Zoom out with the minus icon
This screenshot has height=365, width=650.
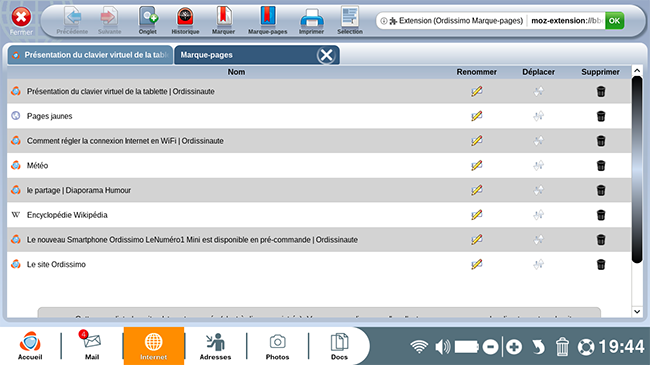(x=490, y=347)
